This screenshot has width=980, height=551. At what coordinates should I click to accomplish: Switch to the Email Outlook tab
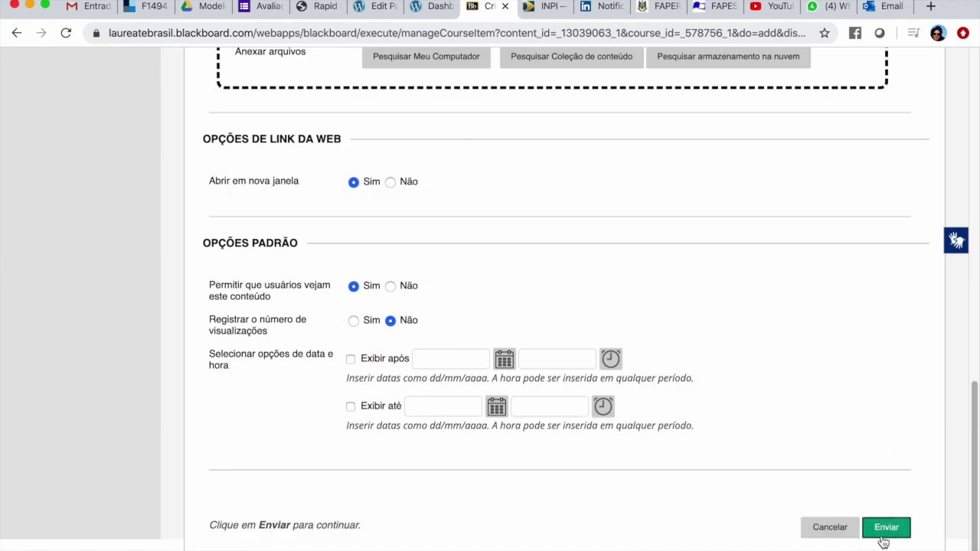pyautogui.click(x=885, y=6)
